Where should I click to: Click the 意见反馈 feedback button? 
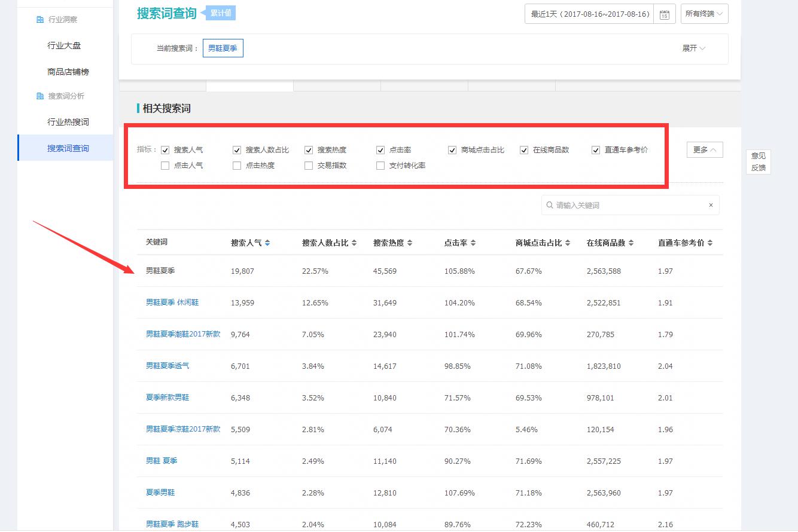coord(758,161)
